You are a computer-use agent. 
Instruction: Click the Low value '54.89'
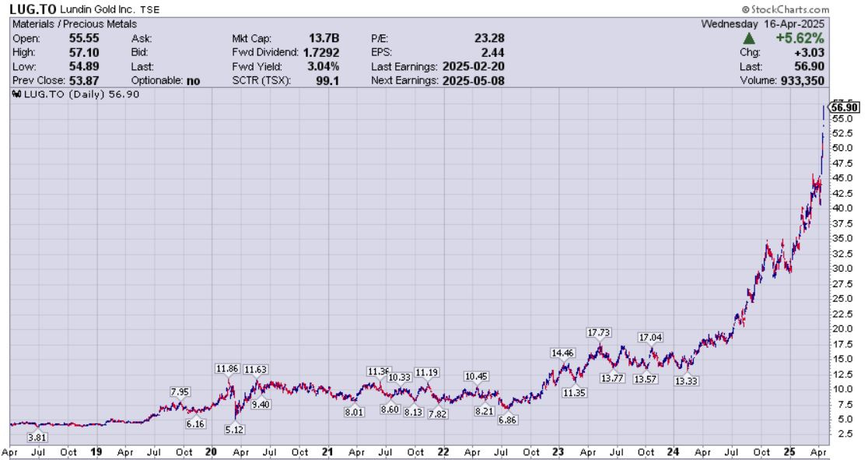point(84,66)
